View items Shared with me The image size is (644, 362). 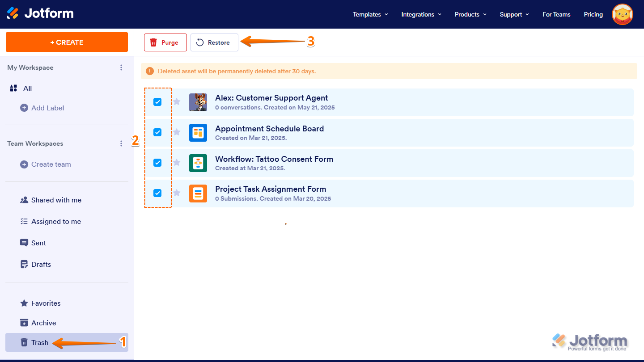56,200
